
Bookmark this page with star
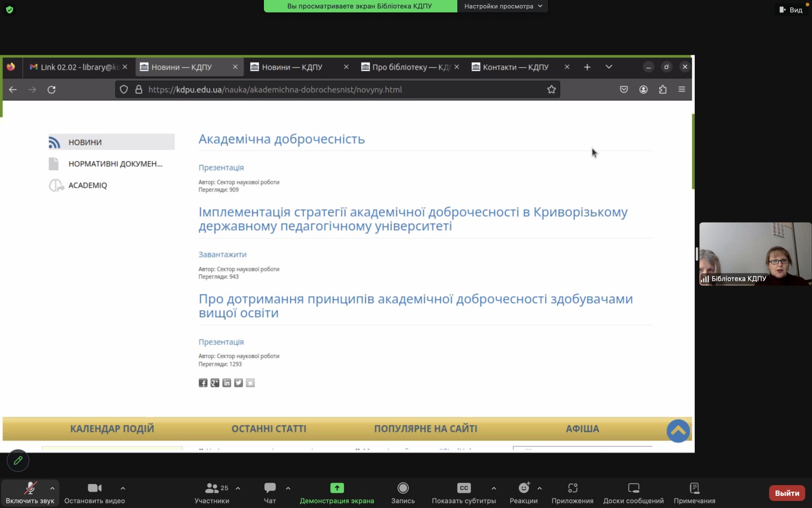pyautogui.click(x=552, y=89)
